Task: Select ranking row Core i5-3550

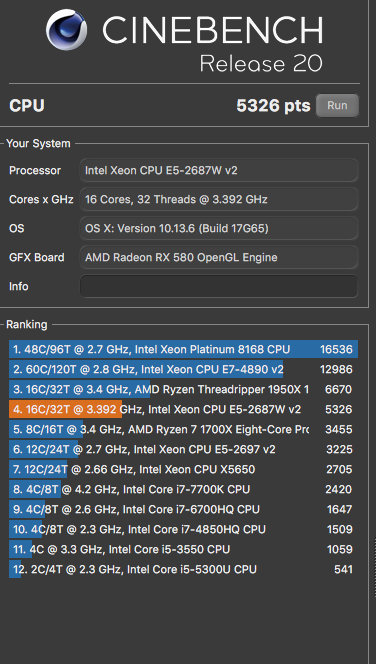Action: click(183, 549)
